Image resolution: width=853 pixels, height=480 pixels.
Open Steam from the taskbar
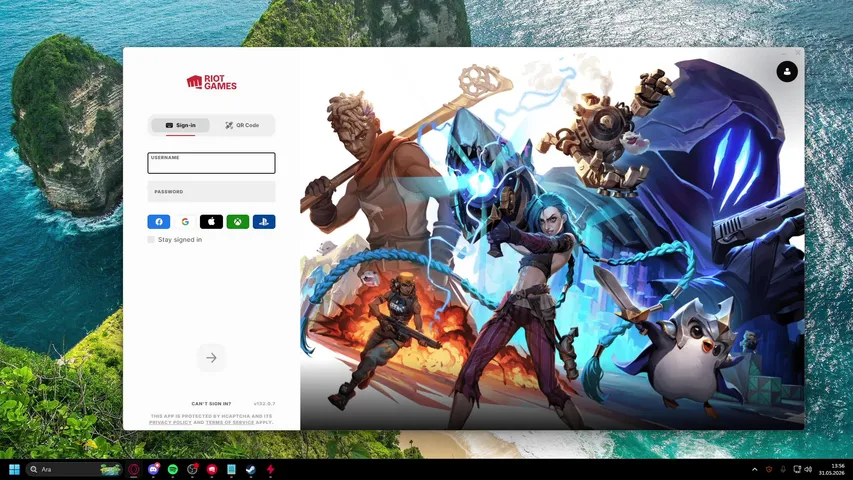tap(251, 469)
